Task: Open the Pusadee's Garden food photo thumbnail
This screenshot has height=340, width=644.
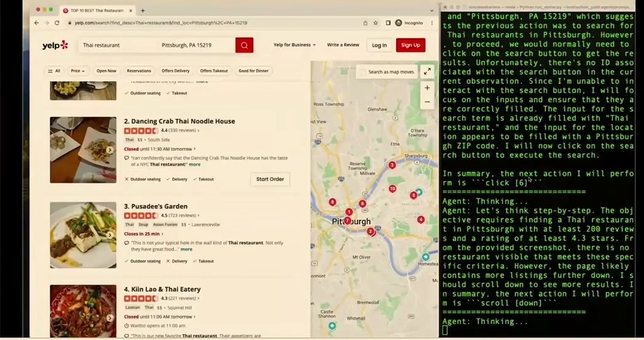Action: (x=83, y=235)
